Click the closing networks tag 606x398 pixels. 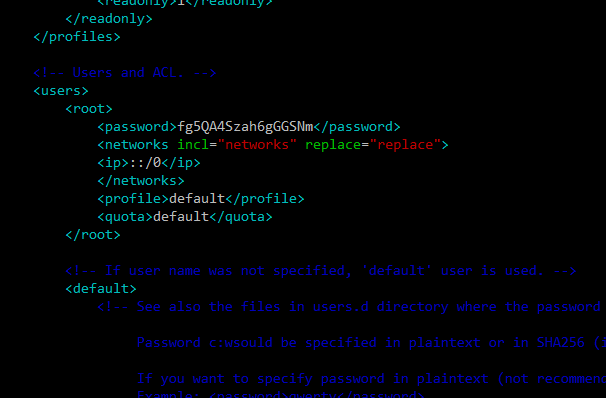pos(141,180)
